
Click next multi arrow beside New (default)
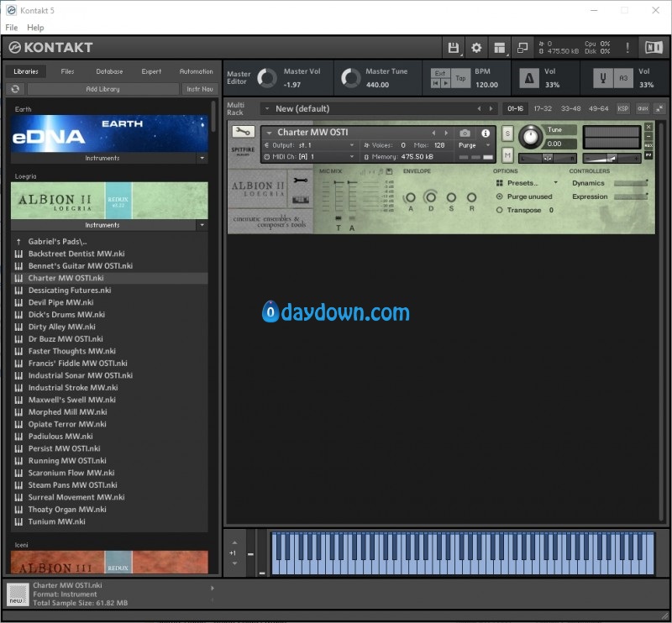tap(491, 109)
